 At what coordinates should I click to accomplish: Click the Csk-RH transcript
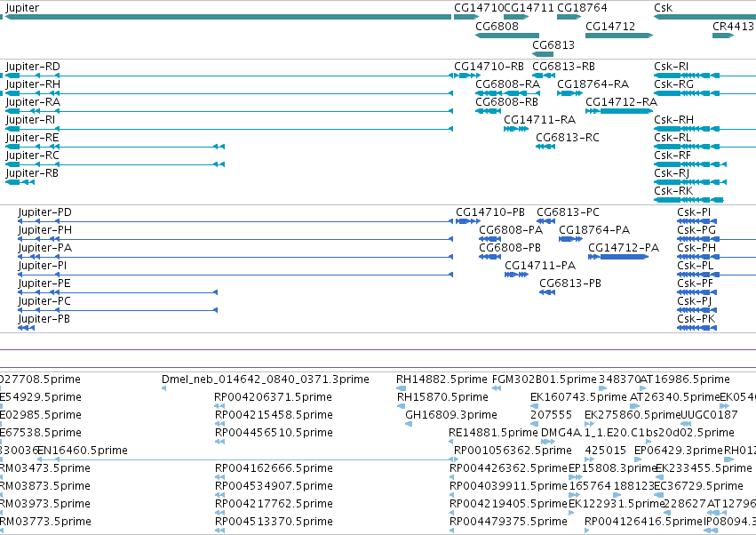pyautogui.click(x=673, y=120)
